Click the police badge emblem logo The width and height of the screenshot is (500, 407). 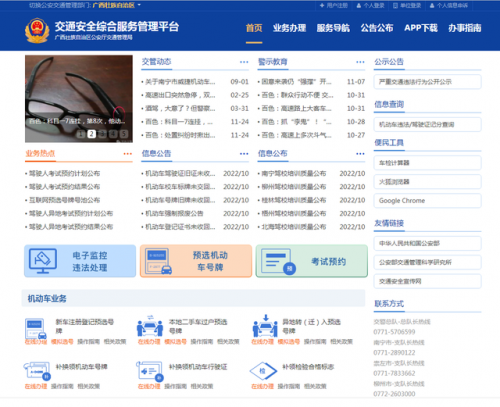(x=37, y=30)
